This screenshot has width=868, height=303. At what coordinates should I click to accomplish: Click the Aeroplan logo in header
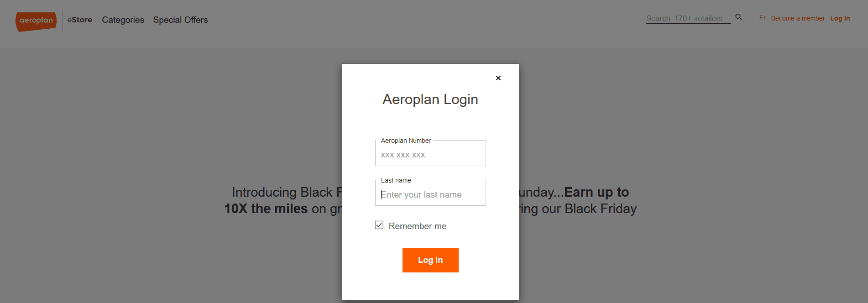[x=36, y=21]
